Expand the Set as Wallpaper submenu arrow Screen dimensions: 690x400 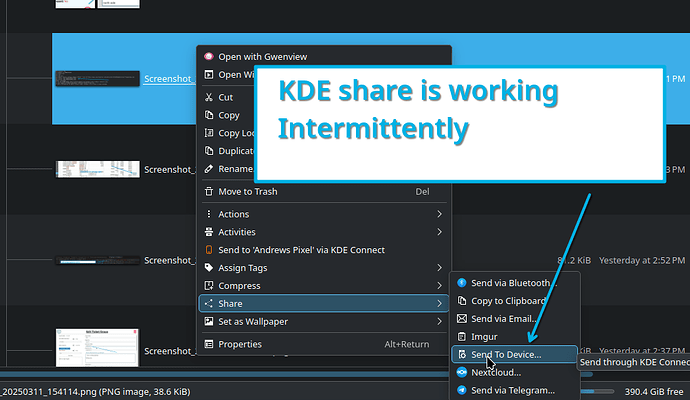pos(439,322)
